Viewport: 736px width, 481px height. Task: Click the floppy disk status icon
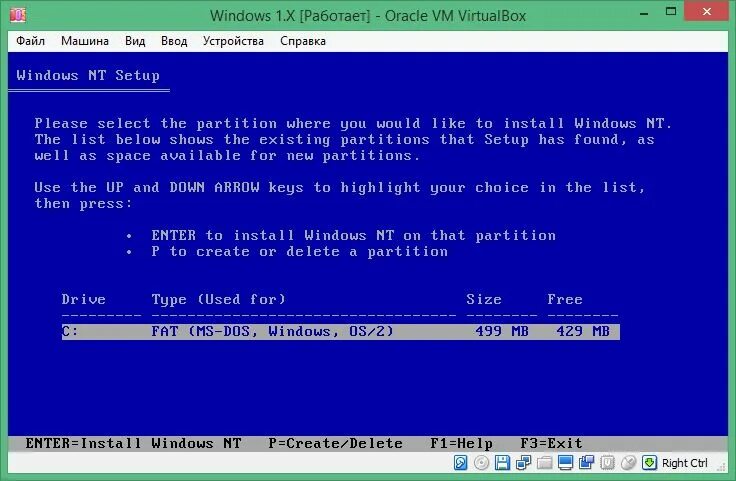(502, 463)
